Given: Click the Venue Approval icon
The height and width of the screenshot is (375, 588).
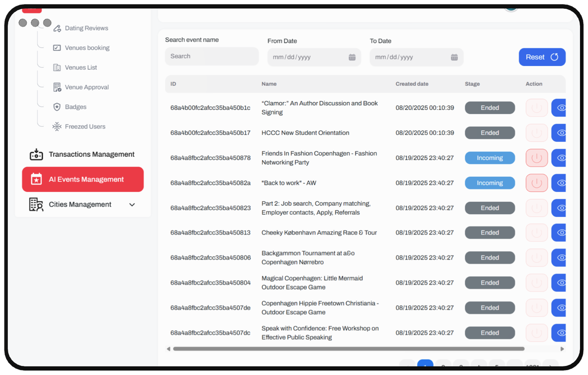Looking at the screenshot, I should click(x=57, y=87).
